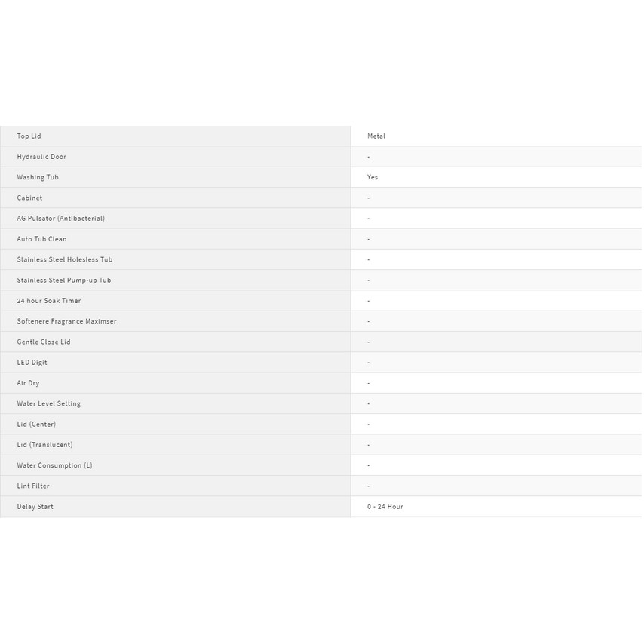
Task: Click the LED Digit specification label
Action: click(x=32, y=363)
